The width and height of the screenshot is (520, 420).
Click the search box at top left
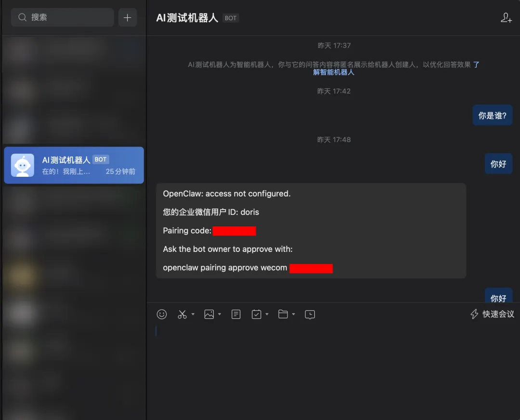tap(62, 17)
